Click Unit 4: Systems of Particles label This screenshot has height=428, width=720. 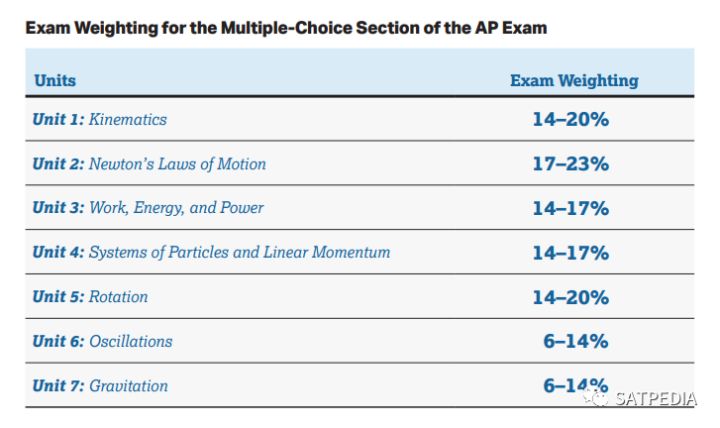tap(211, 252)
